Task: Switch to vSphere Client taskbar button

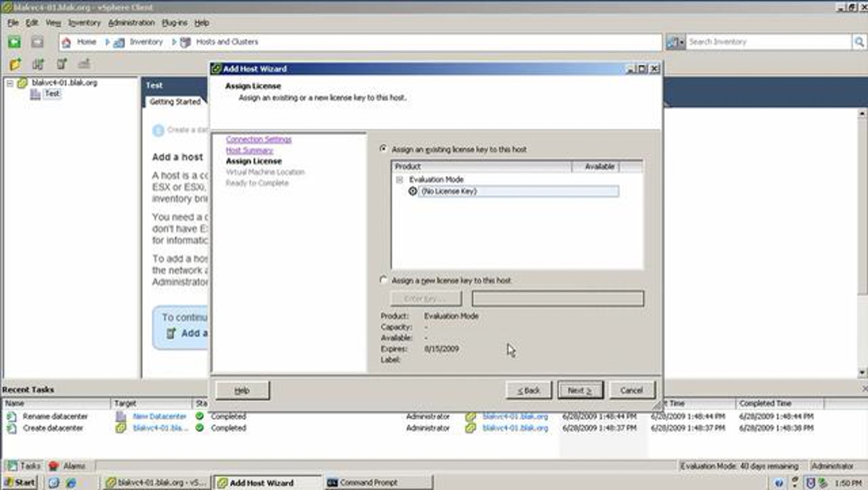Action: coord(157,483)
